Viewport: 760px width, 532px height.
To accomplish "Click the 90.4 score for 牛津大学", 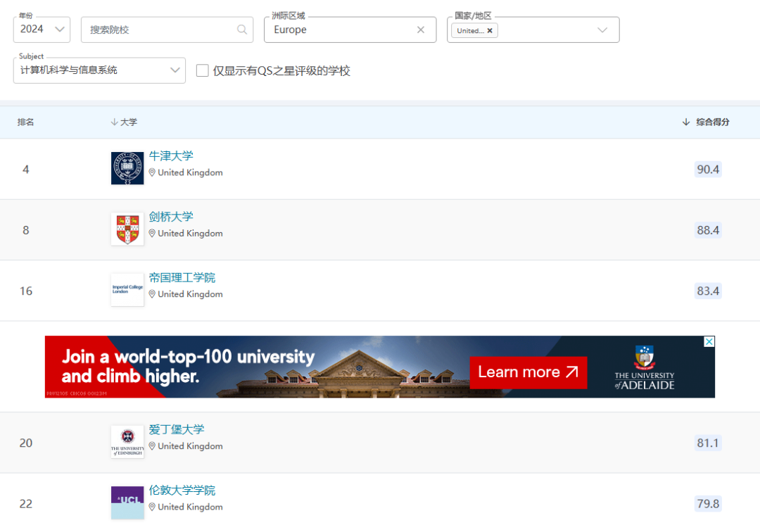I will 708,170.
